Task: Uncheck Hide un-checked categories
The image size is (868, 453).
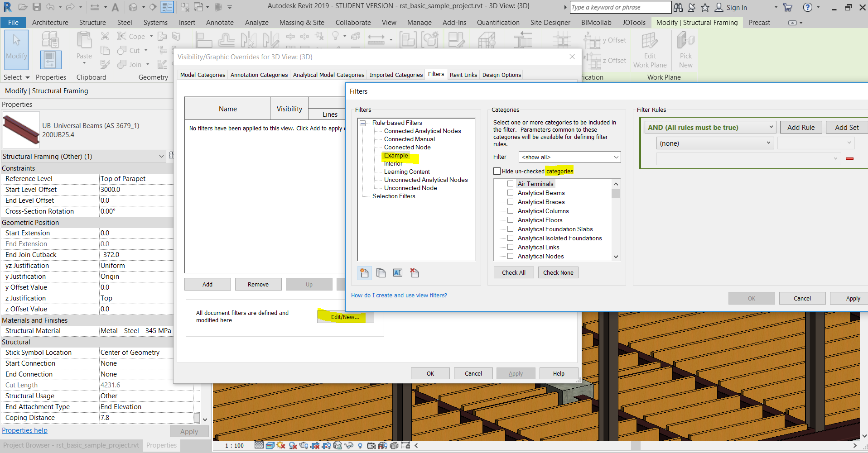Action: click(x=497, y=171)
